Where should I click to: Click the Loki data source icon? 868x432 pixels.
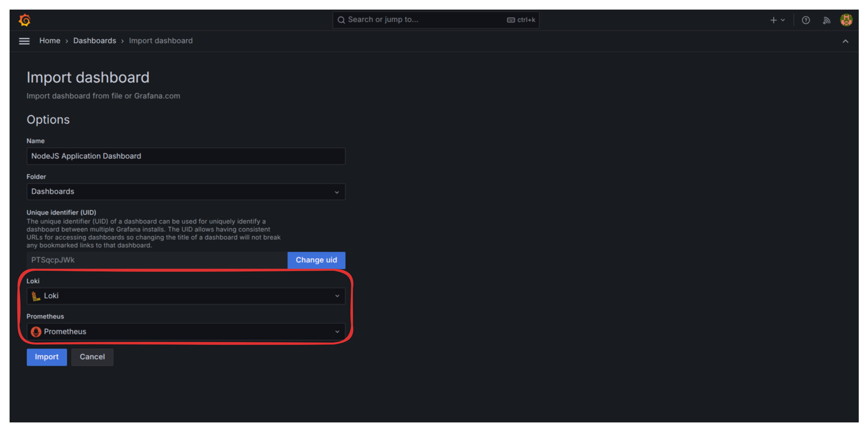click(36, 296)
